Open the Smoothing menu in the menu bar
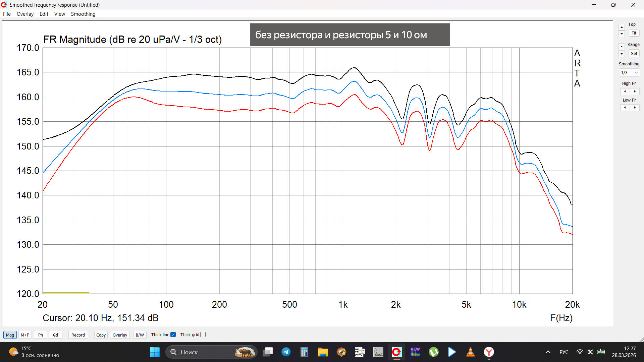 [x=83, y=14]
